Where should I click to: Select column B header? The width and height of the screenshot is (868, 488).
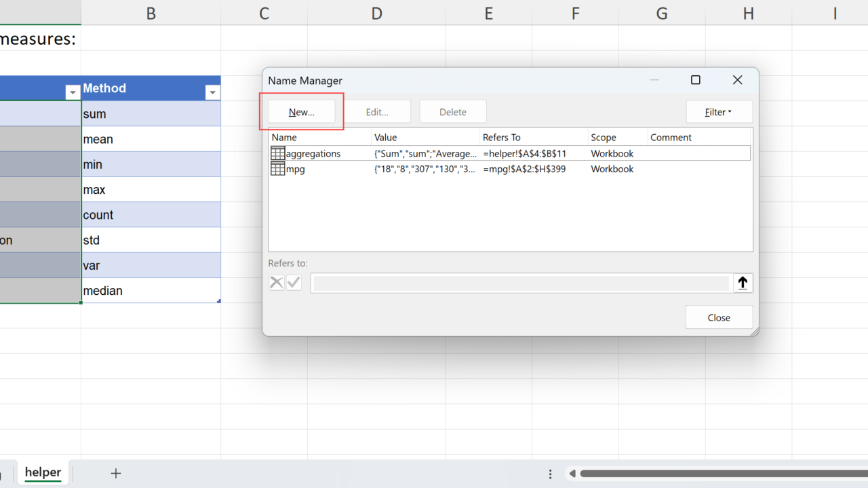click(151, 13)
